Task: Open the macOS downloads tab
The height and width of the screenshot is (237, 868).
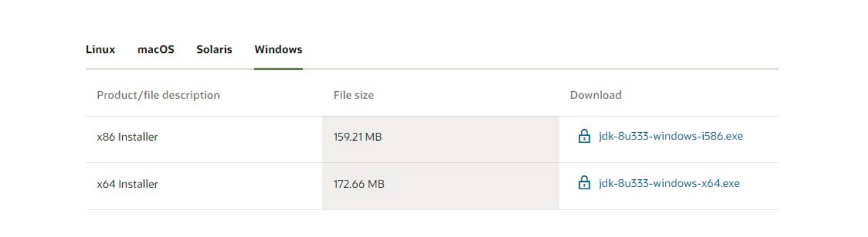Action: [x=156, y=49]
